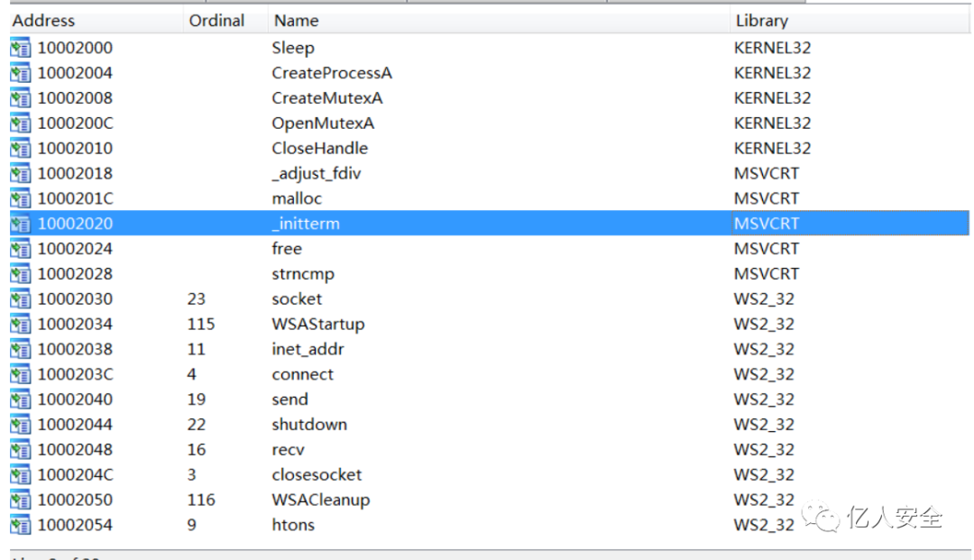Select the Sleep import name
Image resolution: width=974 pixels, height=560 pixels.
[293, 48]
